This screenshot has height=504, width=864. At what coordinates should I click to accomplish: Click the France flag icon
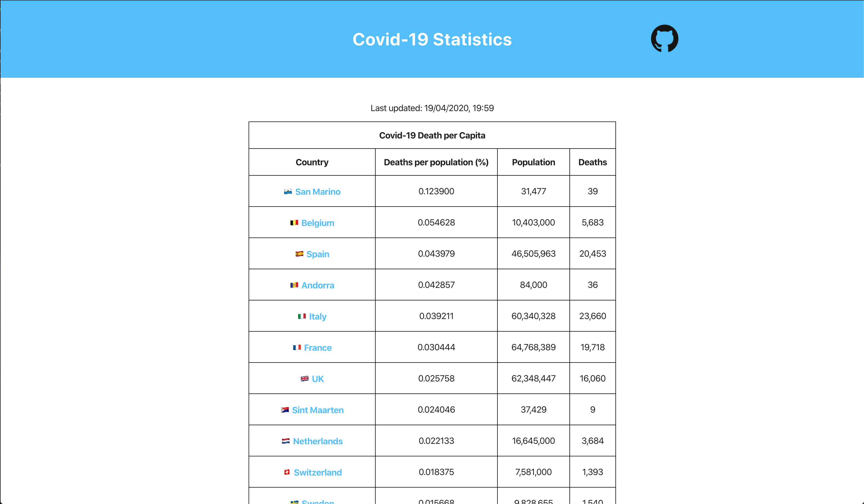pos(297,347)
